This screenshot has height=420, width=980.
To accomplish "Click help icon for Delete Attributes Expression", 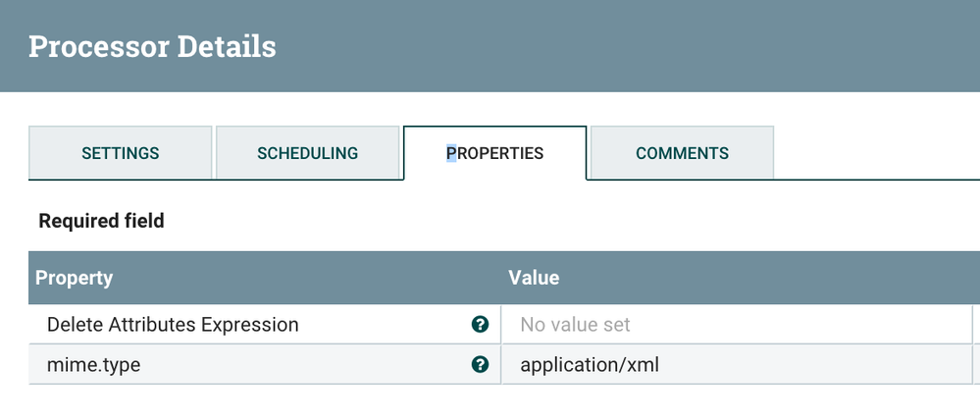I will click(x=480, y=324).
